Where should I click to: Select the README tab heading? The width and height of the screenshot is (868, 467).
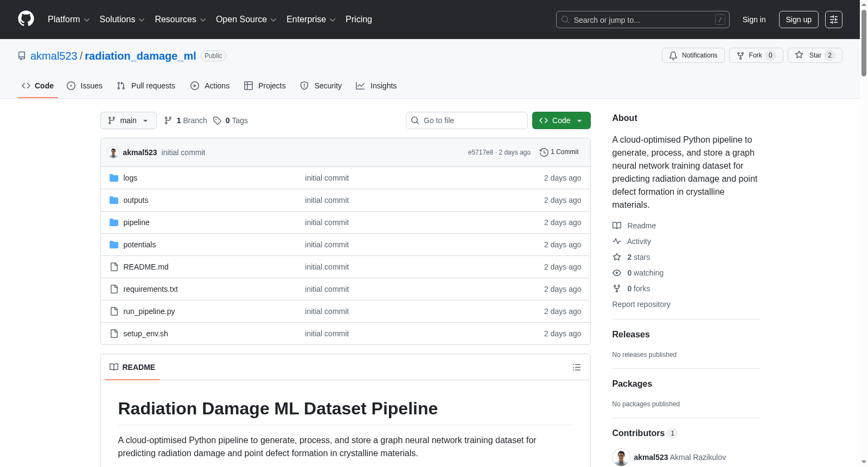tap(132, 367)
